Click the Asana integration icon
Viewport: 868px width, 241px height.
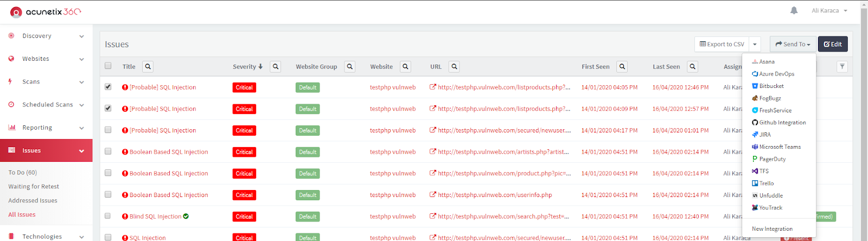755,62
